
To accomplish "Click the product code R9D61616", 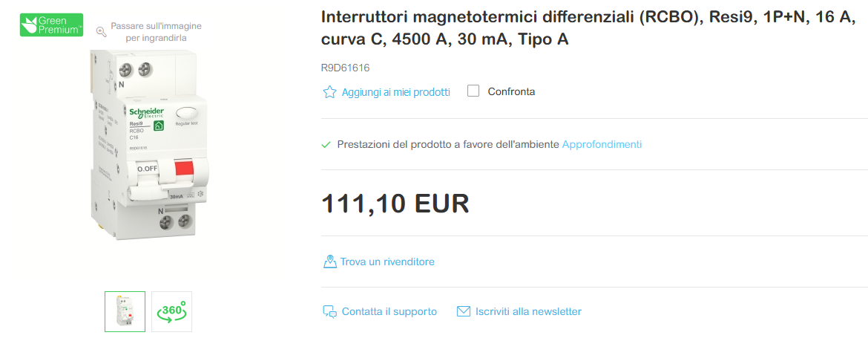I will click(x=345, y=68).
